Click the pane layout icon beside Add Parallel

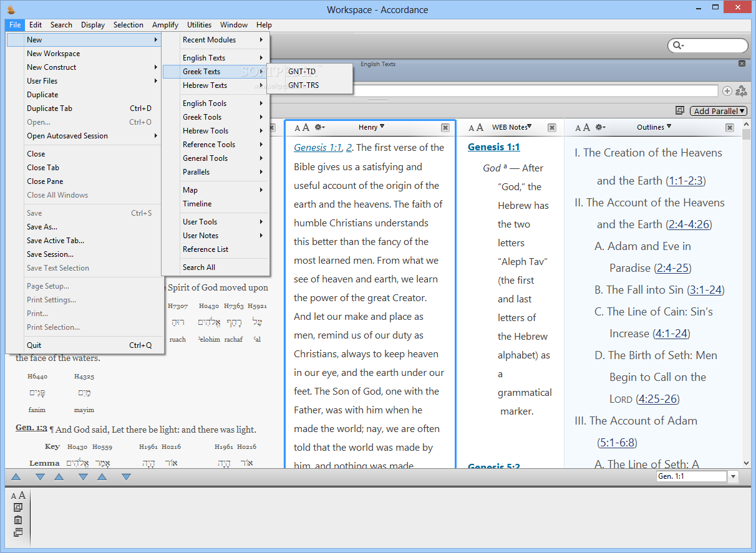681,110
